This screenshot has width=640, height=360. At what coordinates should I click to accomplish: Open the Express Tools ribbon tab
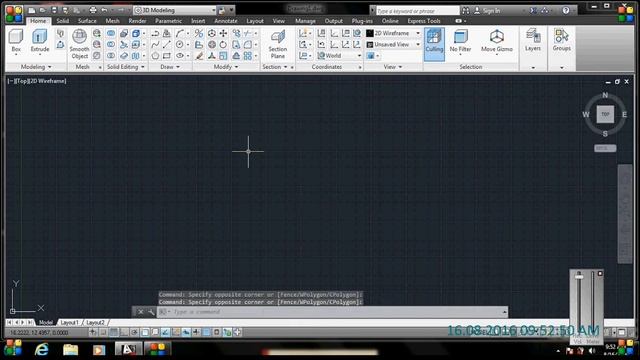tap(424, 21)
